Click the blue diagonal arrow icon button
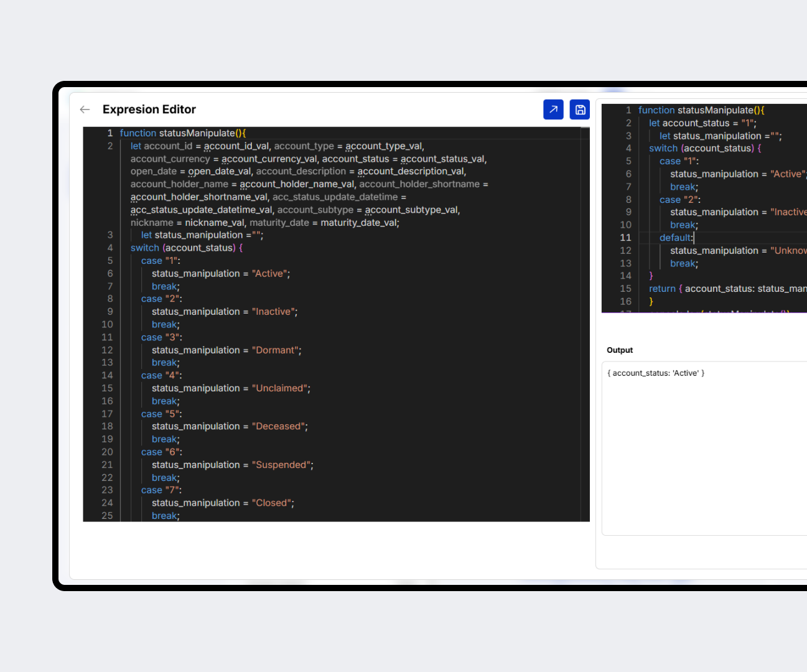807x672 pixels. point(553,110)
